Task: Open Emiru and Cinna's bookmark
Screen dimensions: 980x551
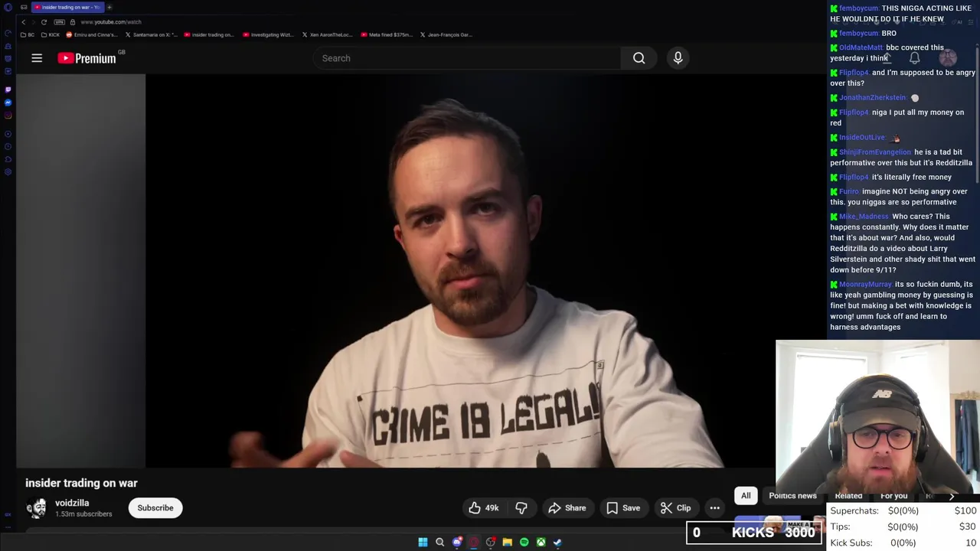Action: pos(92,34)
